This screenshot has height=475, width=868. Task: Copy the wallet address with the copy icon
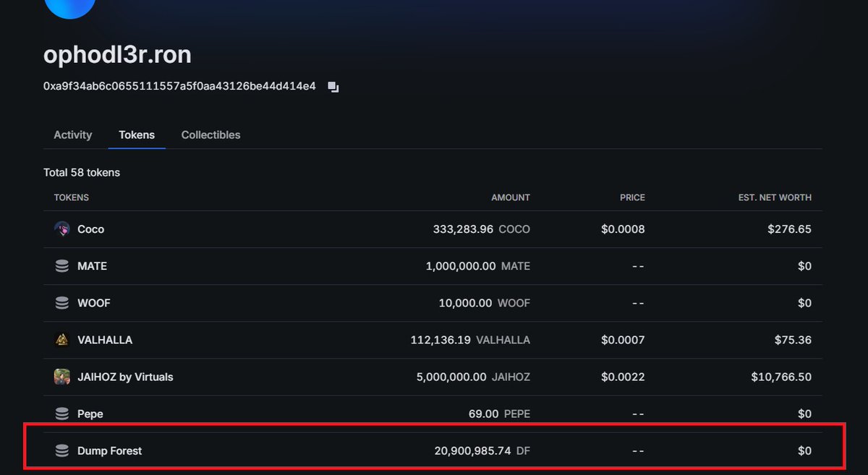pos(333,87)
